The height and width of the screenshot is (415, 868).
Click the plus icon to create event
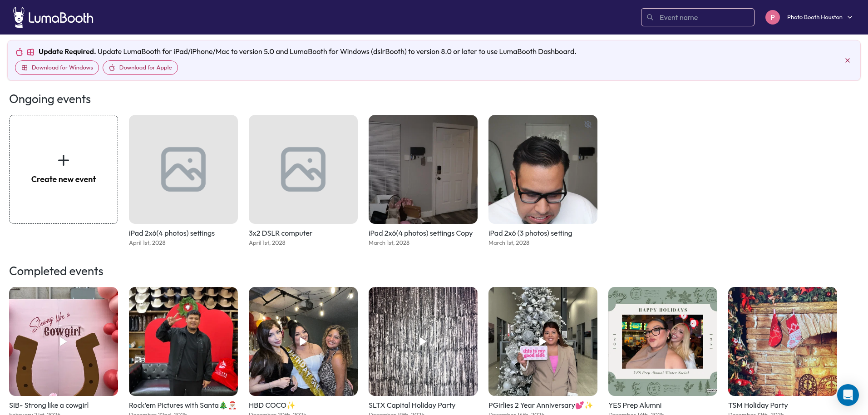(64, 160)
